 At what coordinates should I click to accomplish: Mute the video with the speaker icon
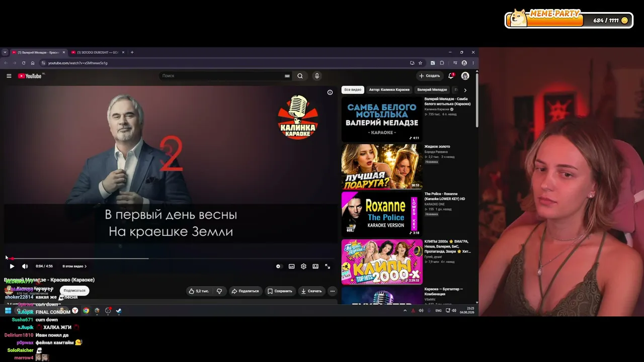click(25, 266)
